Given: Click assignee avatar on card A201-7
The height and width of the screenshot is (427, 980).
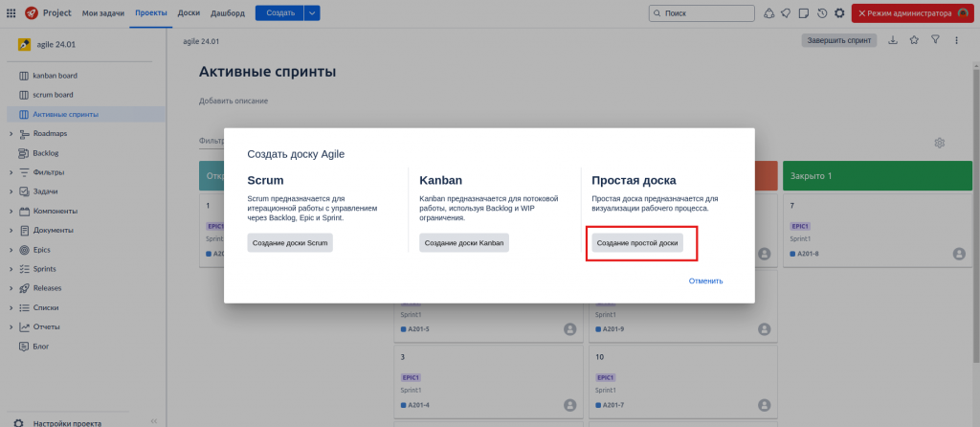Looking at the screenshot, I should [765, 405].
